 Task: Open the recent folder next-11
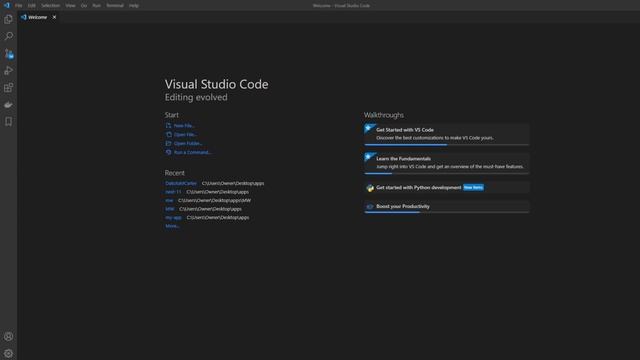(173, 192)
